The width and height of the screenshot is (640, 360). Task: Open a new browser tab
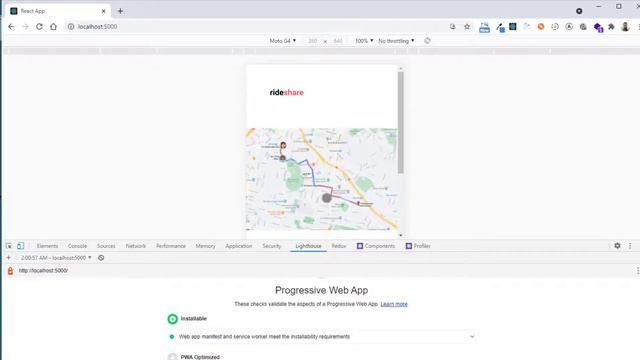click(x=120, y=11)
